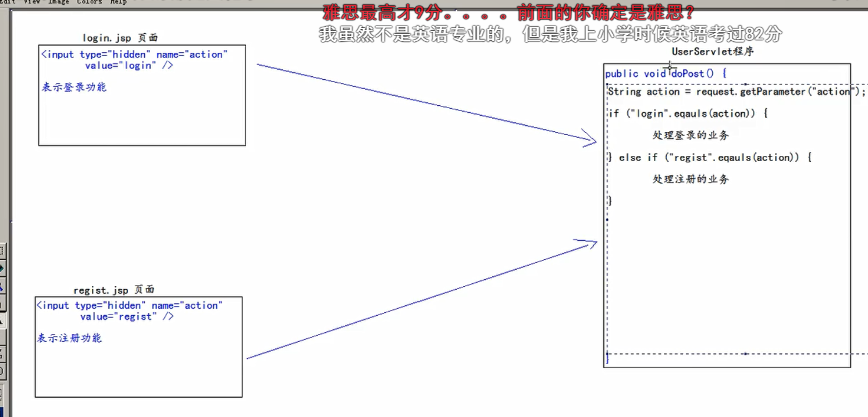Click the value="login" /> text
The width and height of the screenshot is (868, 417).
tap(129, 66)
